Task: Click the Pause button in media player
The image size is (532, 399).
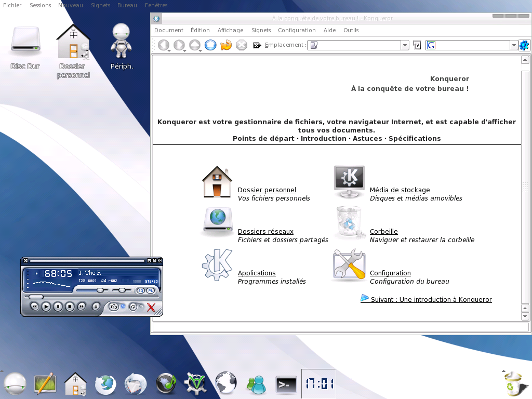Action: pyautogui.click(x=58, y=307)
